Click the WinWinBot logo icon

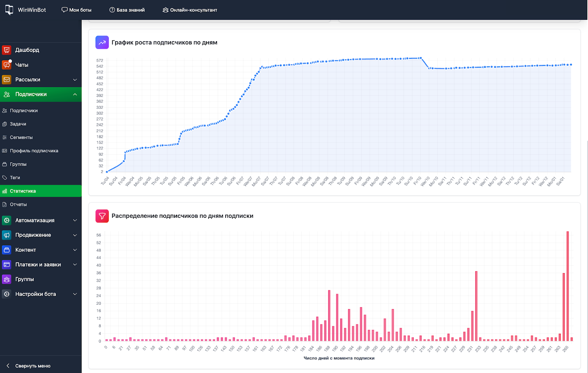point(9,10)
